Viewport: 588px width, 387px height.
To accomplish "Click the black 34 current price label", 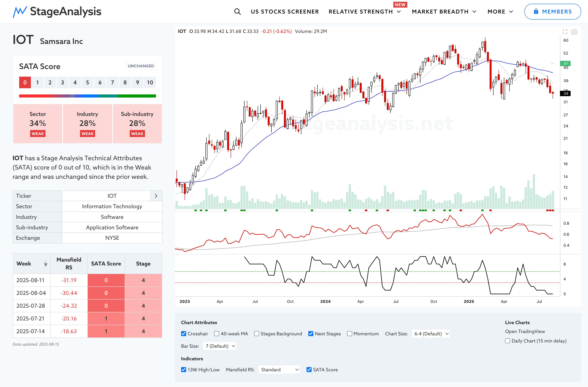I will pos(565,93).
